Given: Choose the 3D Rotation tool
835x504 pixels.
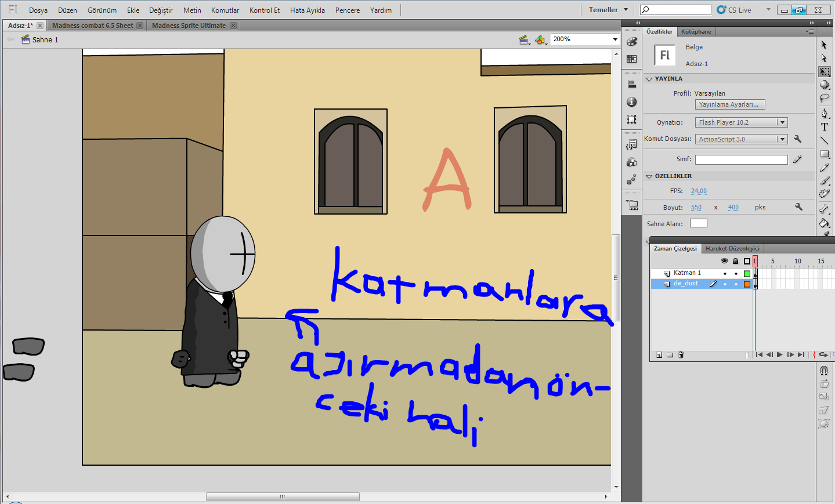Looking at the screenshot, I should [x=825, y=85].
